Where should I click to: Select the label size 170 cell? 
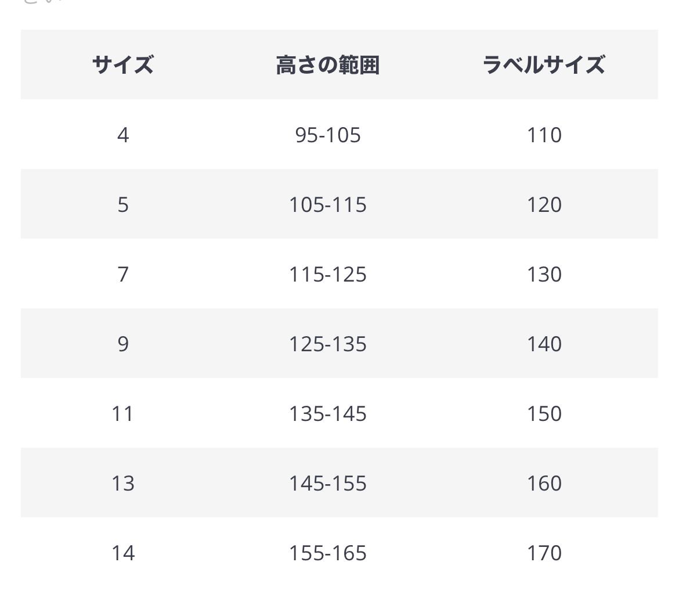[544, 553]
